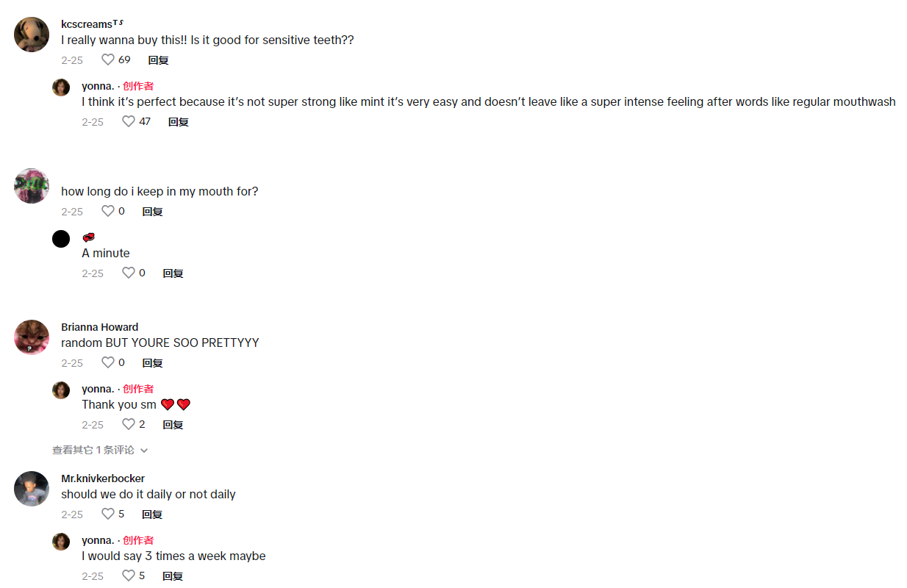Open Mr.knivkerbocker's avatar
Image resolution: width=907 pixels, height=588 pixels.
(x=32, y=489)
